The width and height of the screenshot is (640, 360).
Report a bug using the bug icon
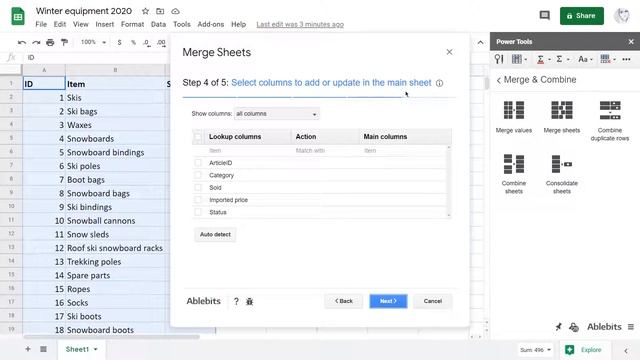tap(249, 302)
